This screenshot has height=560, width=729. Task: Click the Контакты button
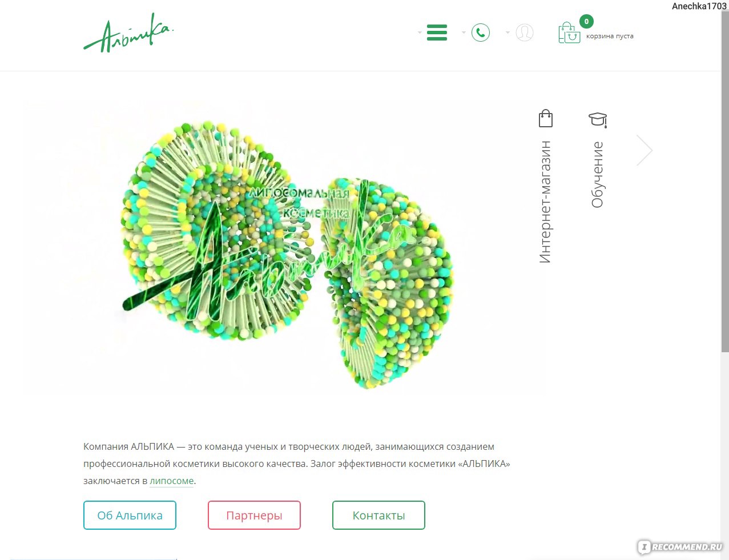click(x=378, y=515)
